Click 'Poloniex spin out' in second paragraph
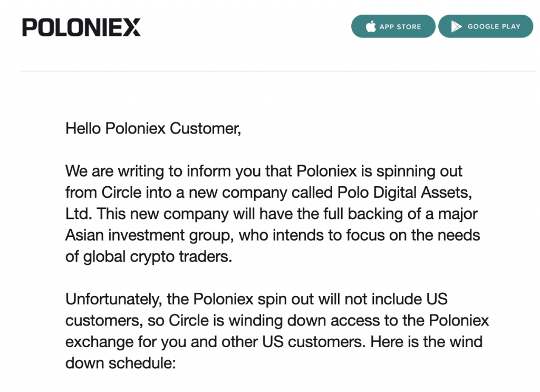540x392 pixels. [x=254, y=299]
